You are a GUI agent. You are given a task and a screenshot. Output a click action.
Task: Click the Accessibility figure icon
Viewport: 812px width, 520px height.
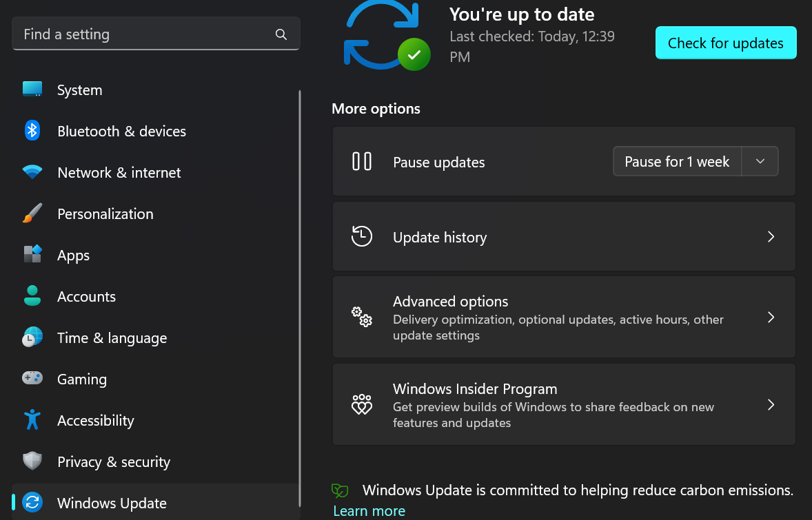tap(32, 420)
